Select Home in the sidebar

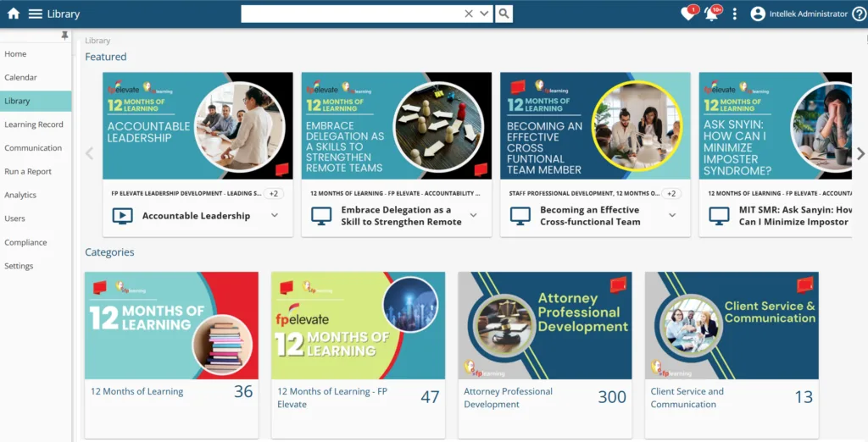tap(15, 53)
